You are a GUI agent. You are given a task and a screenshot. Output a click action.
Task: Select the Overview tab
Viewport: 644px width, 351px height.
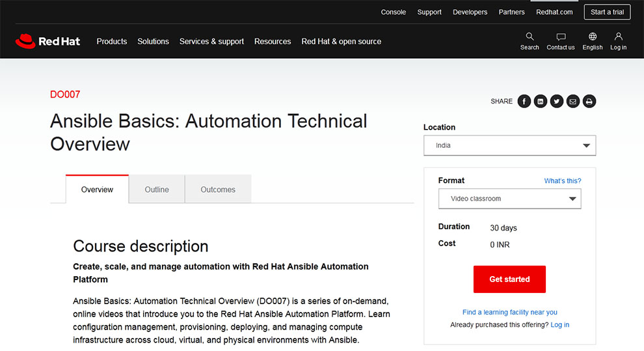(97, 190)
